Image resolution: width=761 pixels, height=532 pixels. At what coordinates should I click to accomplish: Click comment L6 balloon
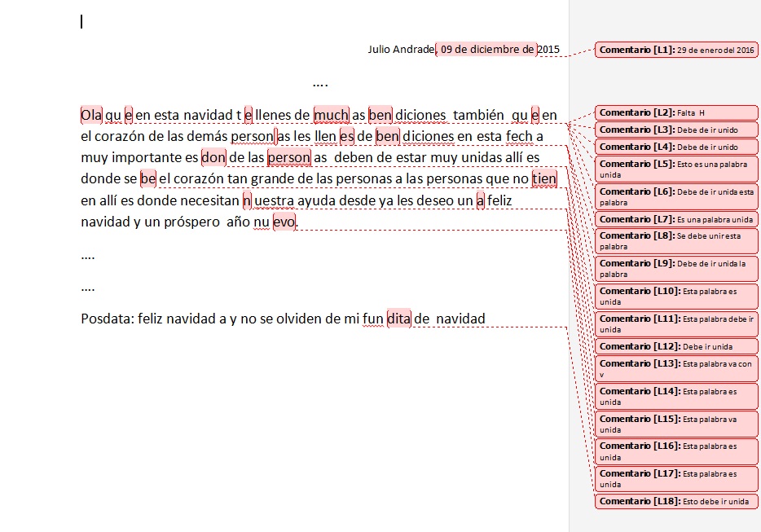[x=676, y=196]
